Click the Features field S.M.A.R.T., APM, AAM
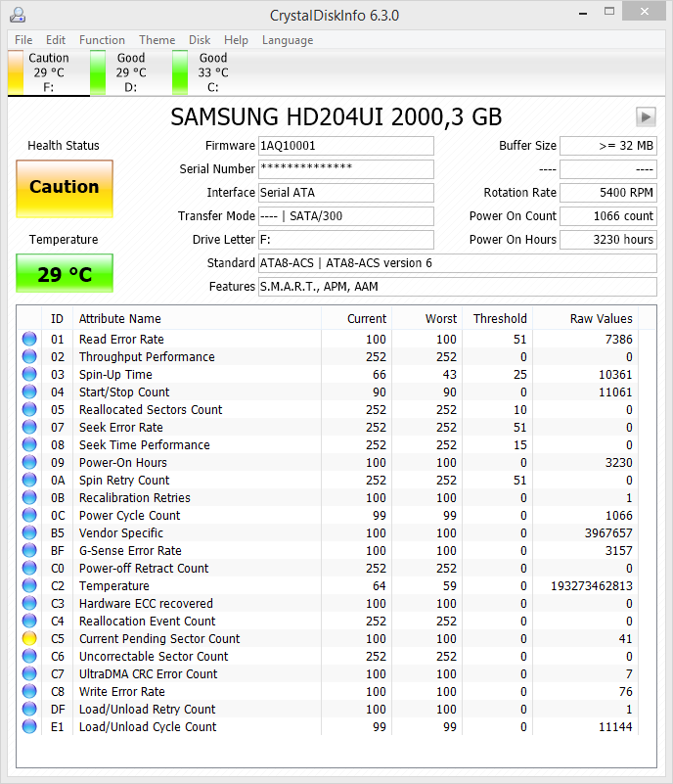Viewport: 673px width, 784px height. coord(457,287)
